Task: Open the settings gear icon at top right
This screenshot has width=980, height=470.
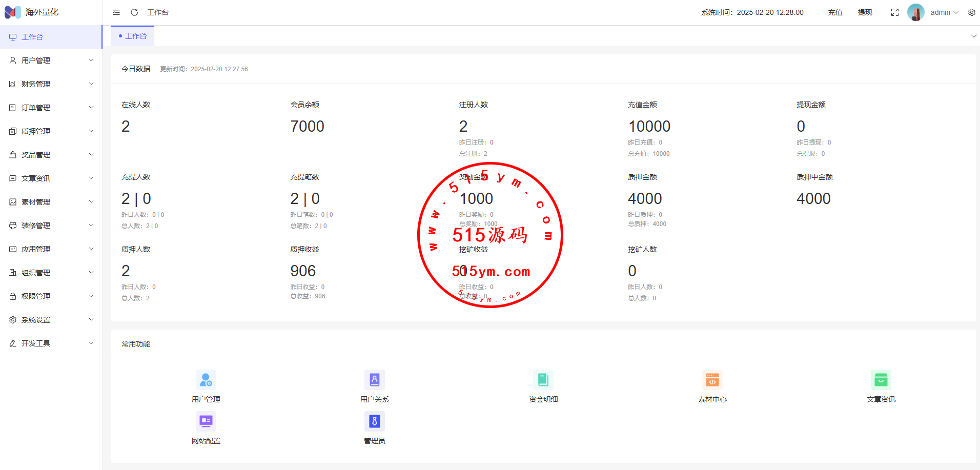Action: (x=972, y=12)
